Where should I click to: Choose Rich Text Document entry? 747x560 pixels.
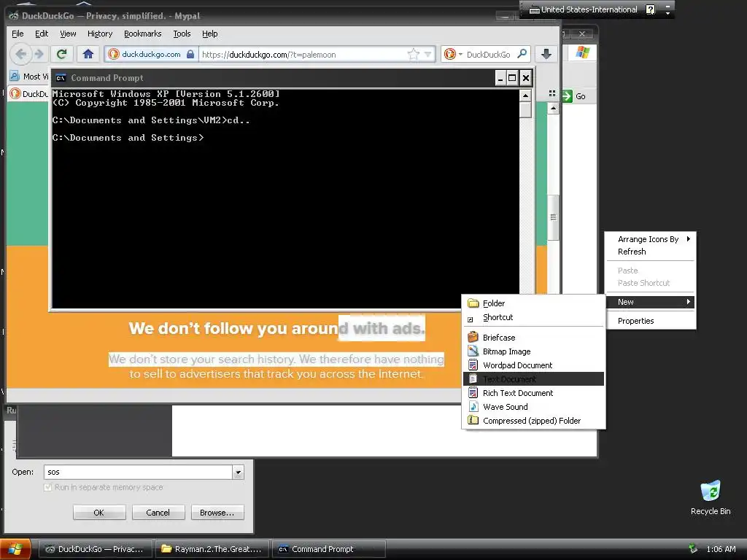tap(533, 393)
